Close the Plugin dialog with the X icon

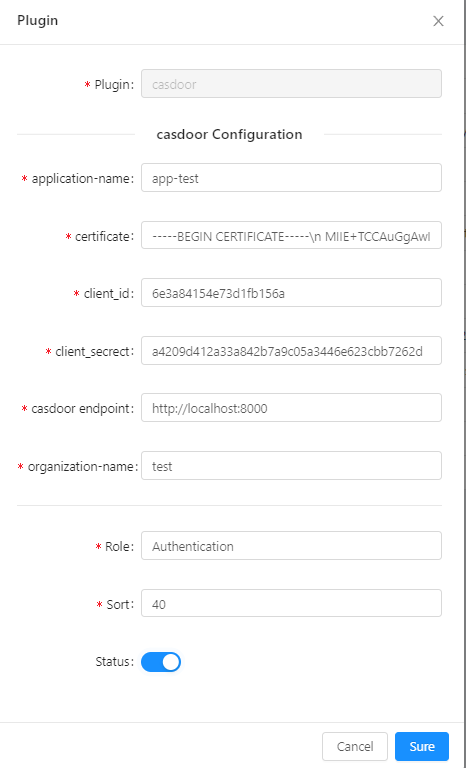[438, 21]
